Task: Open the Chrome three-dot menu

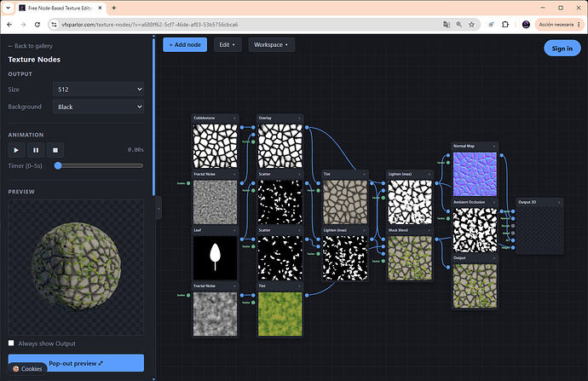Action: (579, 25)
